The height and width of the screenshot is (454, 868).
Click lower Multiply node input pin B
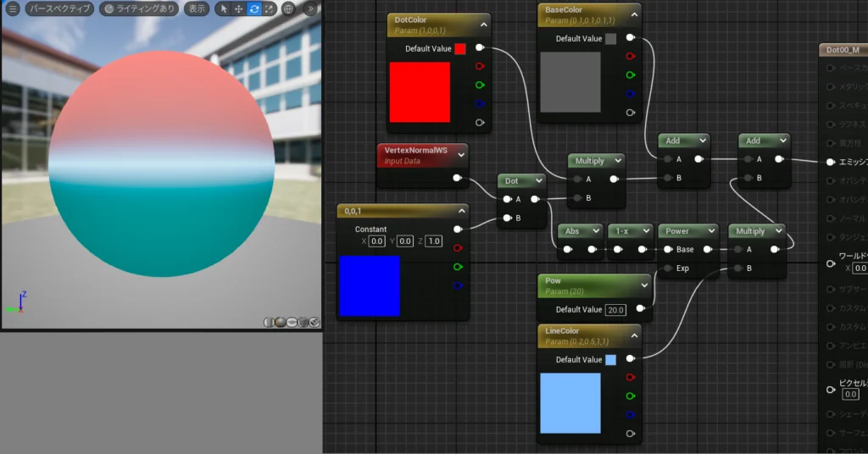click(738, 269)
